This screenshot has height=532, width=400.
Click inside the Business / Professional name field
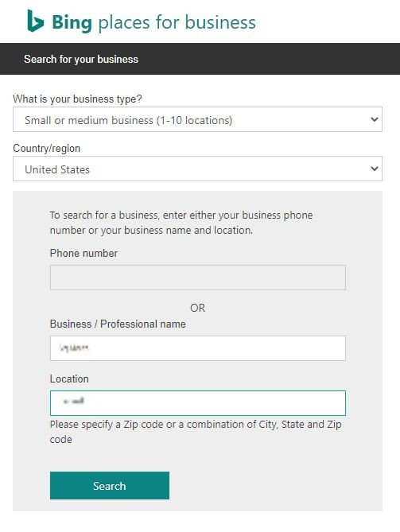point(198,348)
